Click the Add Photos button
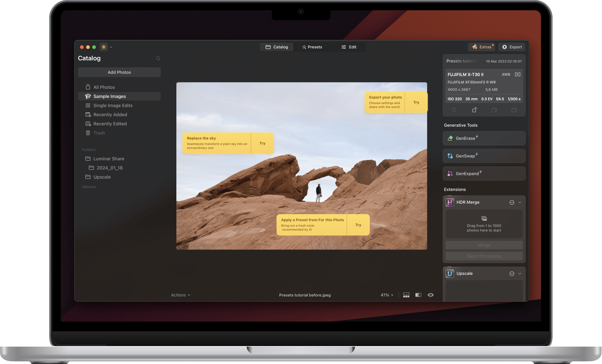 [119, 72]
